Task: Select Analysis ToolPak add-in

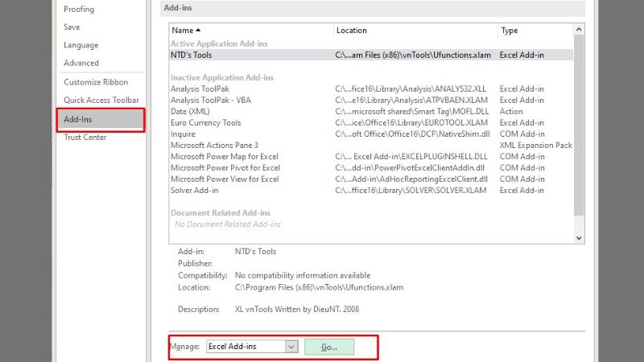Action: [200, 89]
